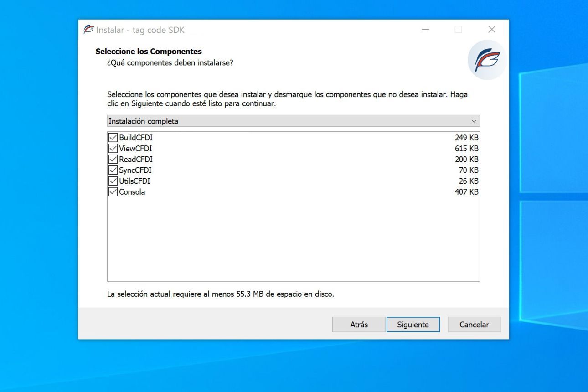
Task: Click the ¿Qué componentes deben instalarse? text
Action: [x=170, y=62]
